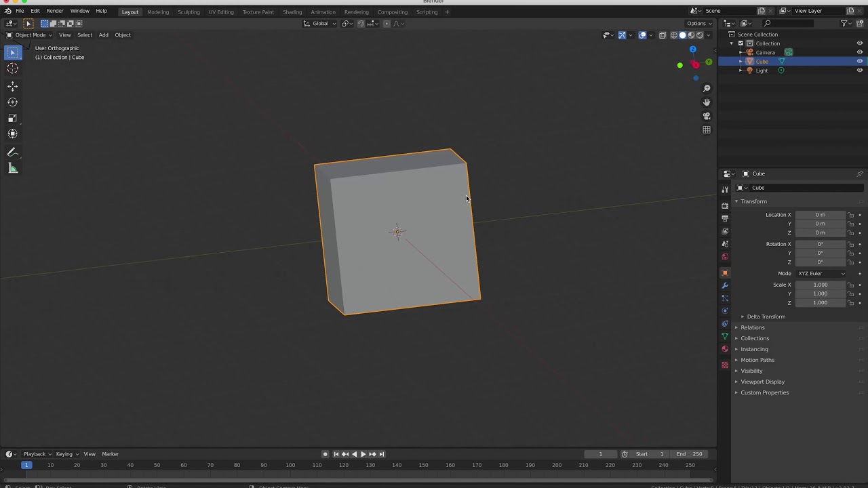Image resolution: width=868 pixels, height=488 pixels.
Task: Select the Cursor tool in the toolbar
Action: coord(12,68)
